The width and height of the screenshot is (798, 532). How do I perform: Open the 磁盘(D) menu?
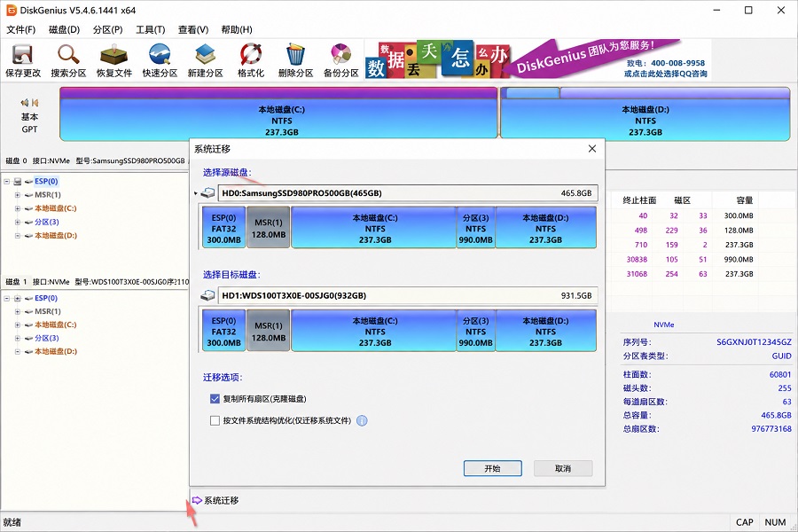pyautogui.click(x=64, y=29)
